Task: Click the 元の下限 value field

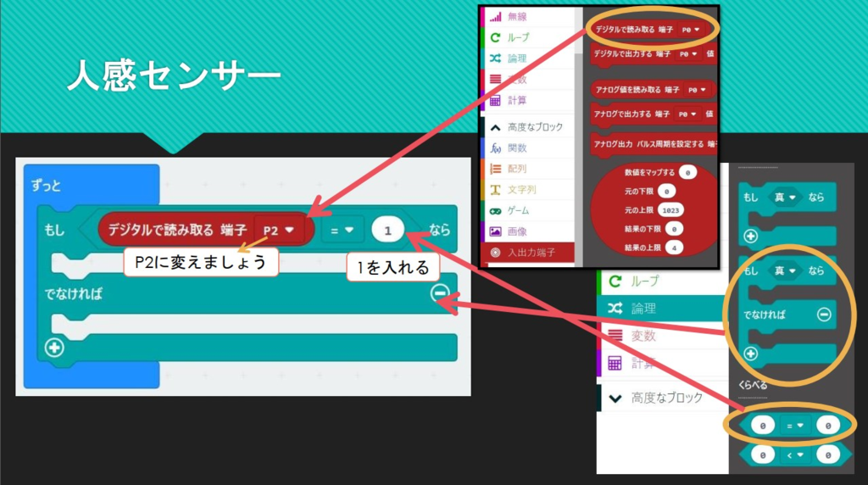Action: (x=666, y=192)
